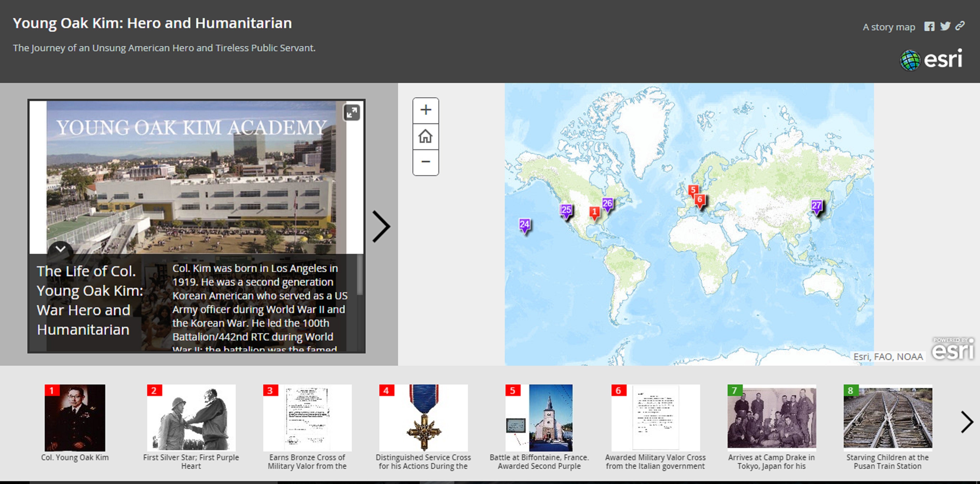Return map to default home extent
Image resolution: width=980 pixels, height=484 pixels.
pos(426,136)
